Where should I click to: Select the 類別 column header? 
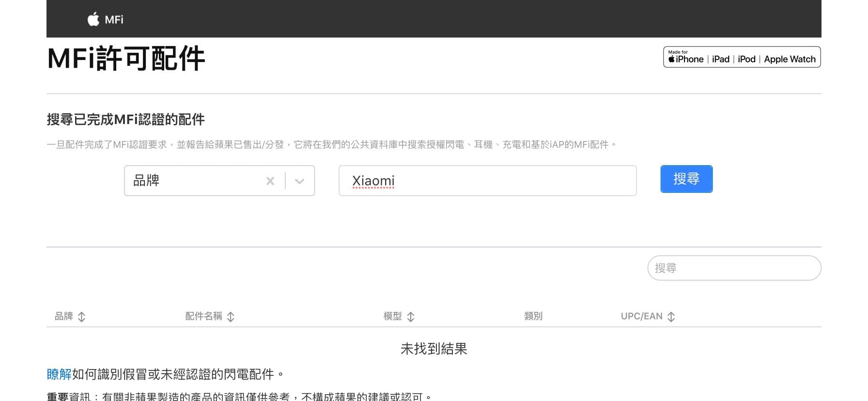[x=533, y=316]
